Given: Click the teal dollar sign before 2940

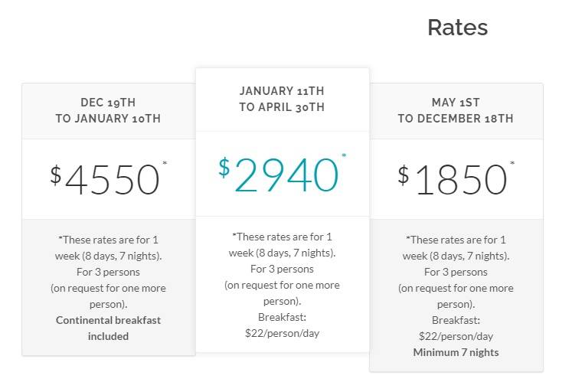Looking at the screenshot, I should [224, 168].
